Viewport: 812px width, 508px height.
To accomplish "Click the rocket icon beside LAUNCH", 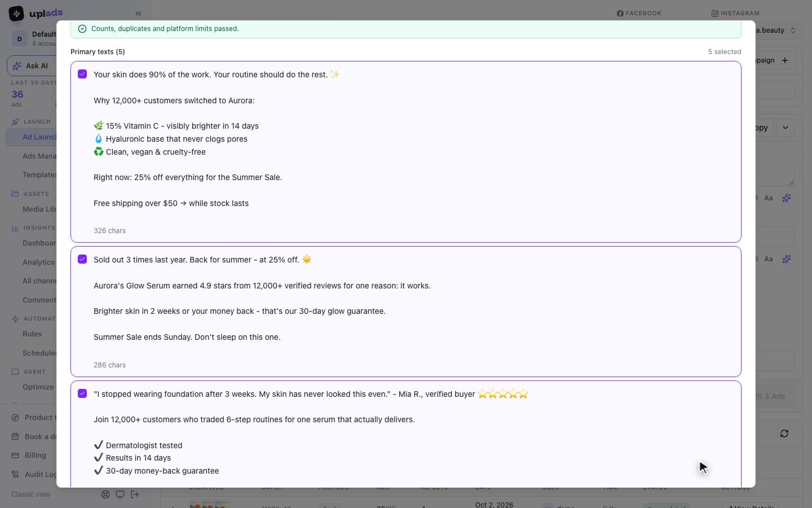I will [15, 121].
